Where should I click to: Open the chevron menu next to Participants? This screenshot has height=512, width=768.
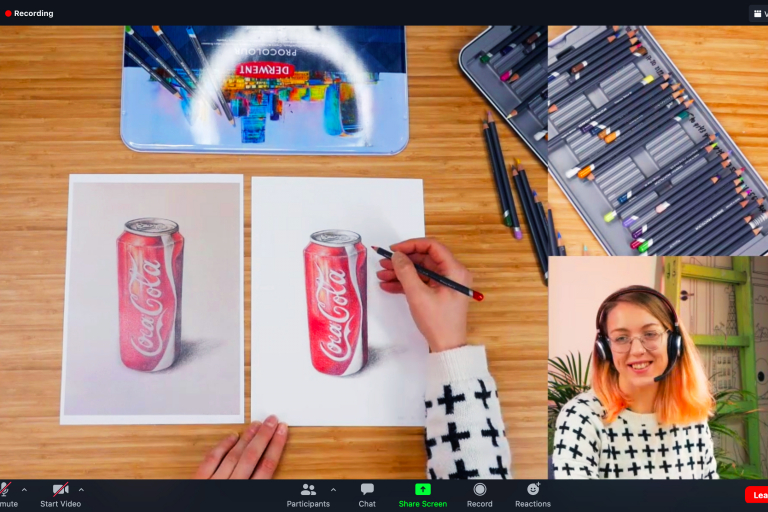(x=333, y=490)
